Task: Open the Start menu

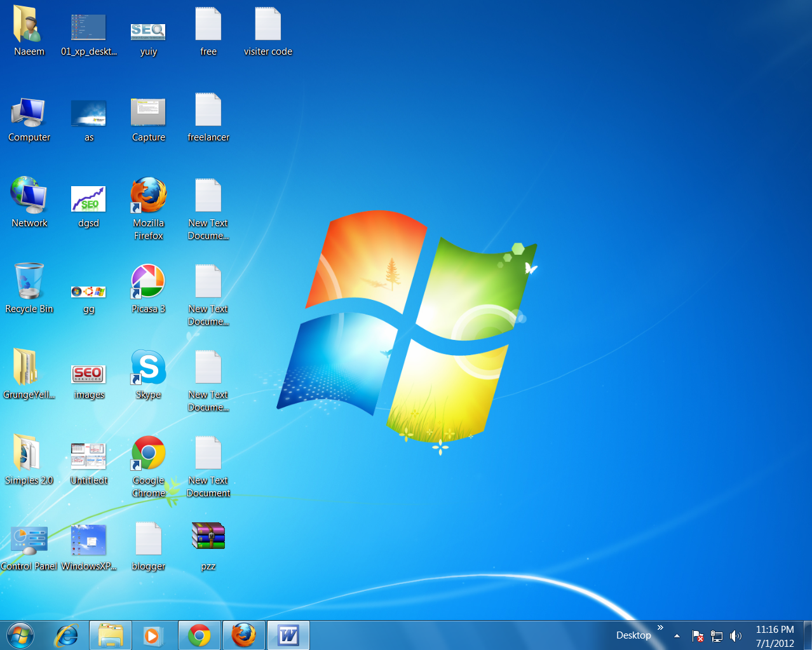Action: coord(19,635)
